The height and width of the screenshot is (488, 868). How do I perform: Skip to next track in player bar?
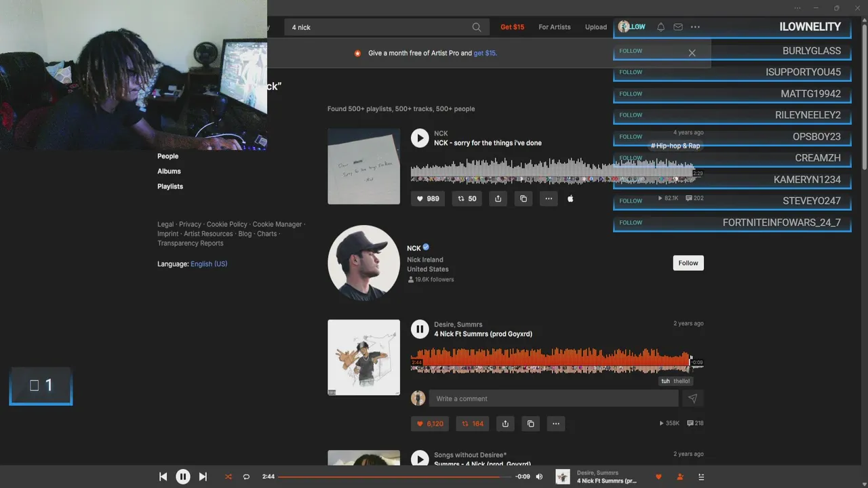(x=203, y=476)
